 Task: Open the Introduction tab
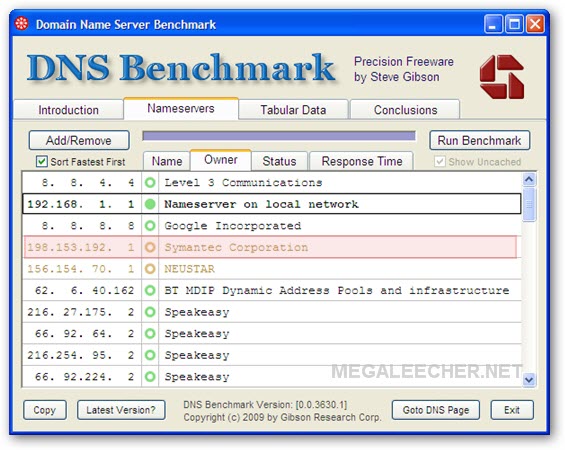(x=68, y=110)
